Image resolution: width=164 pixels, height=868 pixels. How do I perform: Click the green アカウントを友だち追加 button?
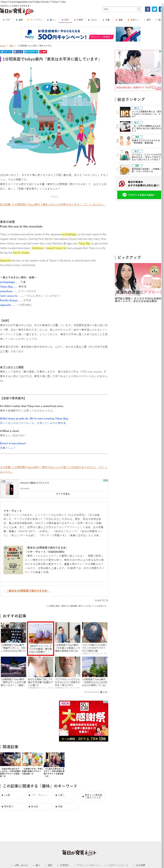[x=139, y=195]
